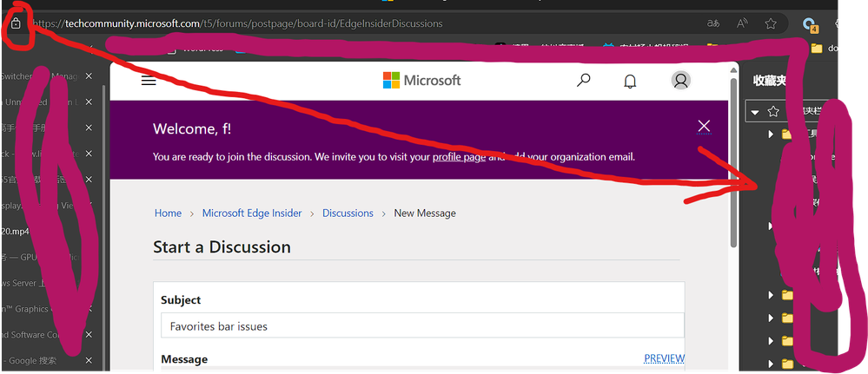Viewport: 868px width, 374px height.
Task: Close the 'nd Software Co' vertical tab
Action: (x=89, y=335)
